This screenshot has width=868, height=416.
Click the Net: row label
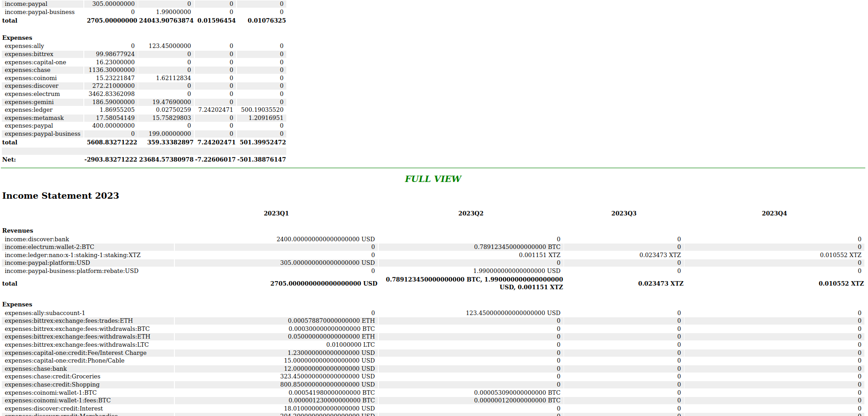click(x=9, y=159)
